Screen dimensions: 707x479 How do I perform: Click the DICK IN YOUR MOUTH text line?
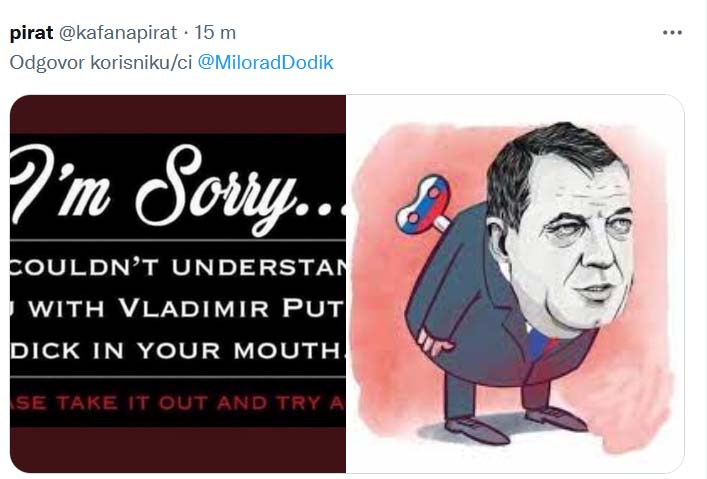click(x=178, y=350)
